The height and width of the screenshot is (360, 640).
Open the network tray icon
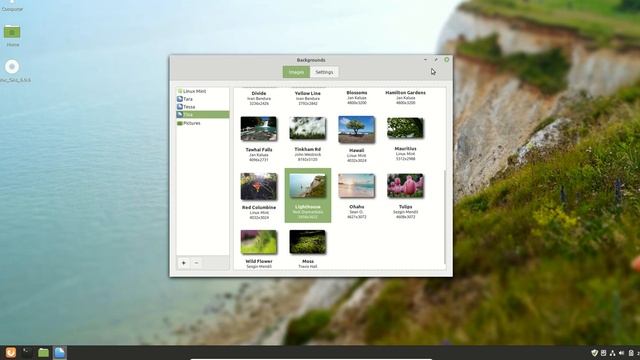pos(612,353)
